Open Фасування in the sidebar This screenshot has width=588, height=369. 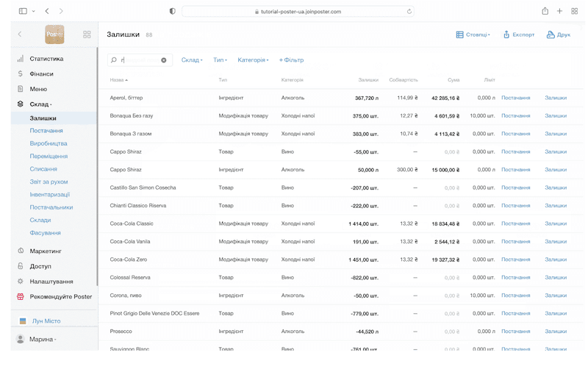coord(46,232)
